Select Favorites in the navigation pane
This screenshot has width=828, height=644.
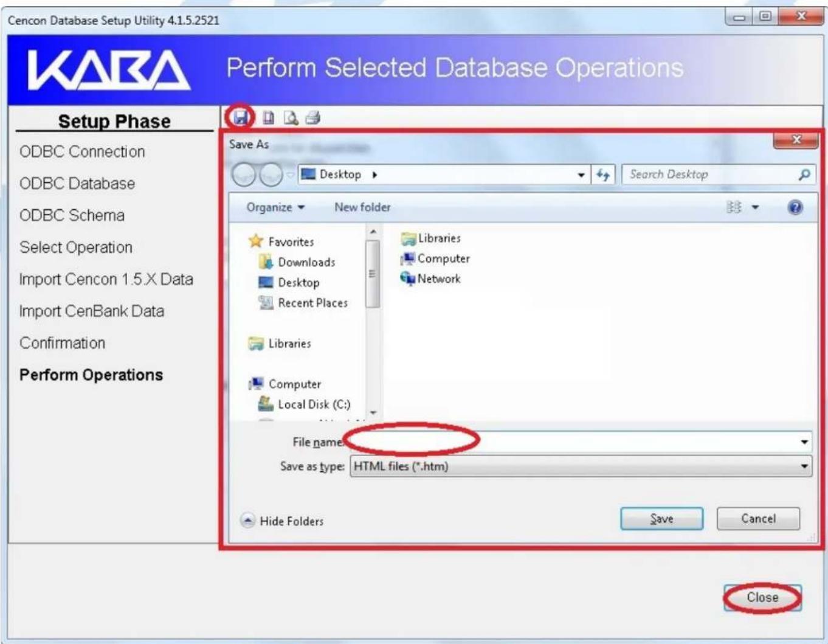click(x=281, y=241)
